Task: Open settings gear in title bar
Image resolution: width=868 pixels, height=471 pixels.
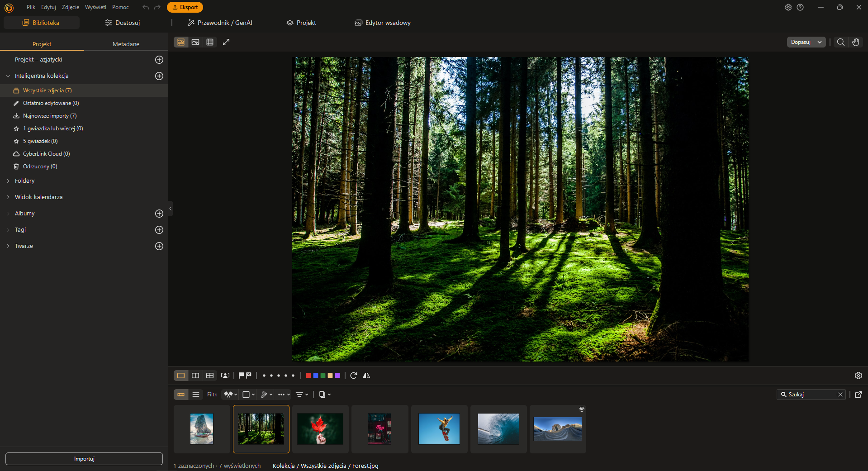Action: pyautogui.click(x=788, y=7)
